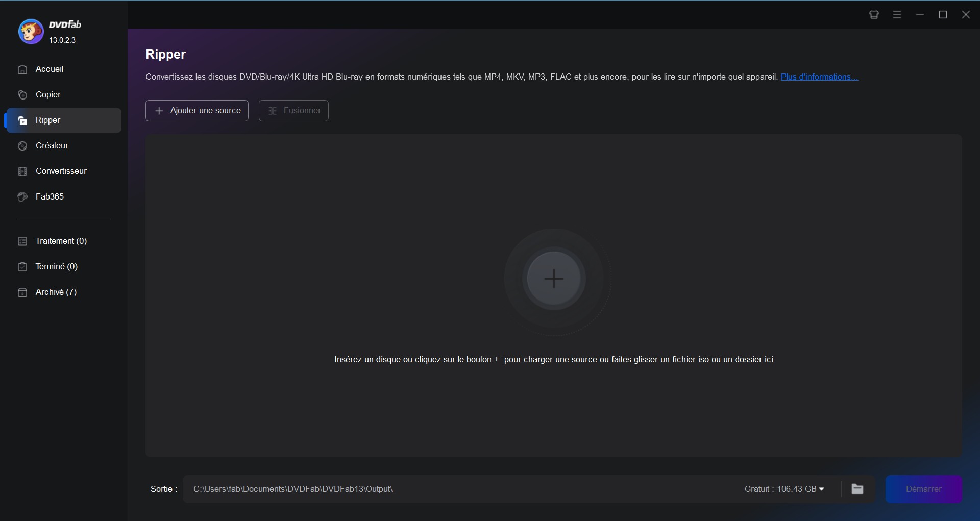Open the Plus d'informations link
Image resolution: width=980 pixels, height=521 pixels.
click(x=819, y=77)
